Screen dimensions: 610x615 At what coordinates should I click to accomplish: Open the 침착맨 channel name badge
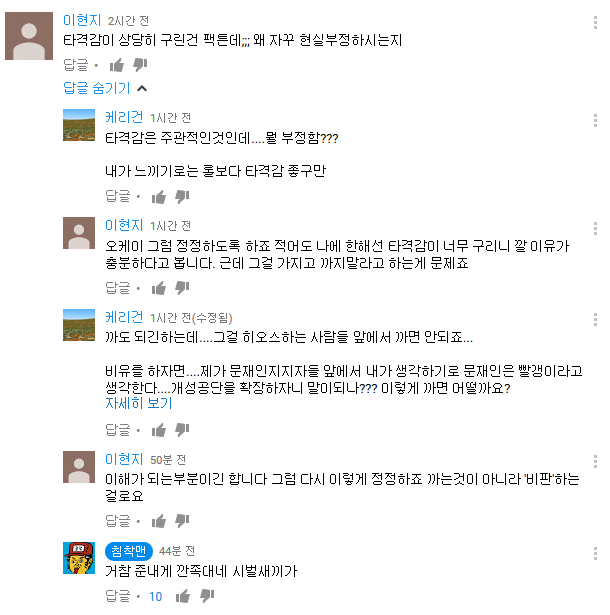coord(129,551)
